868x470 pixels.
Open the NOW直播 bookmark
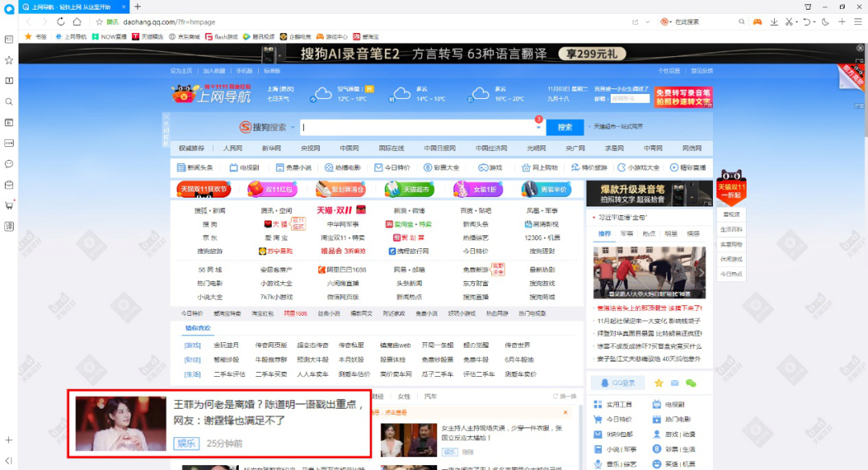coord(109,36)
